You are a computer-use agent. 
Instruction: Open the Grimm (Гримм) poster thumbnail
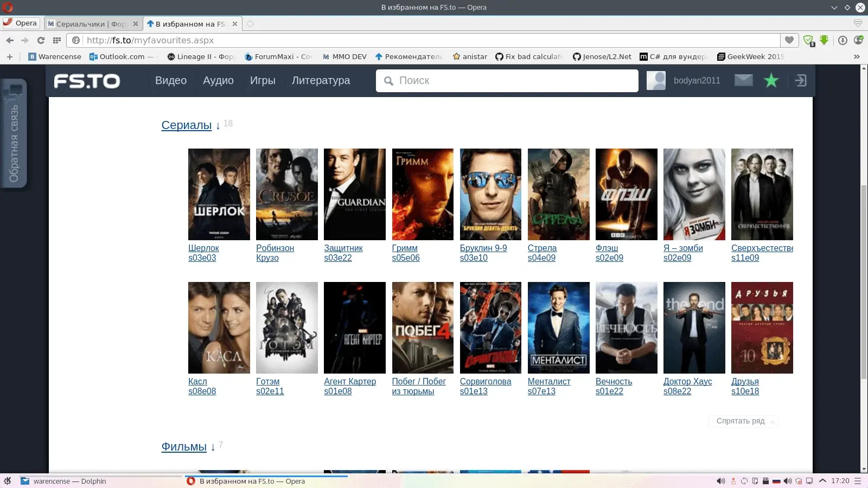point(423,194)
